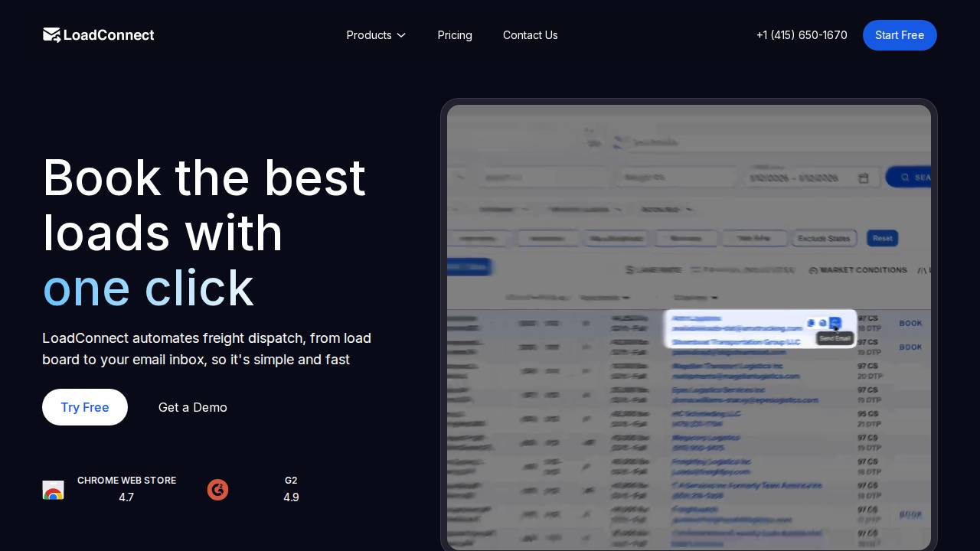This screenshot has width=980, height=551.
Task: Click the G2 4.9 rating text
Action: coord(291,497)
